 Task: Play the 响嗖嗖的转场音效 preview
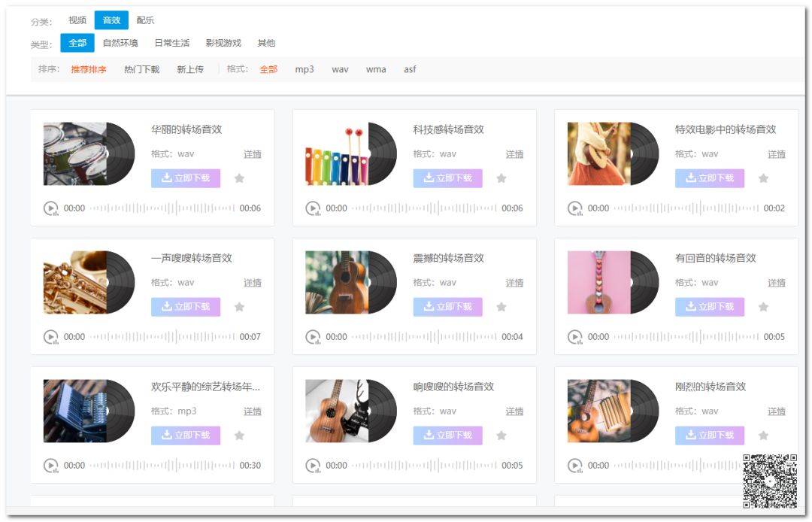tap(313, 465)
